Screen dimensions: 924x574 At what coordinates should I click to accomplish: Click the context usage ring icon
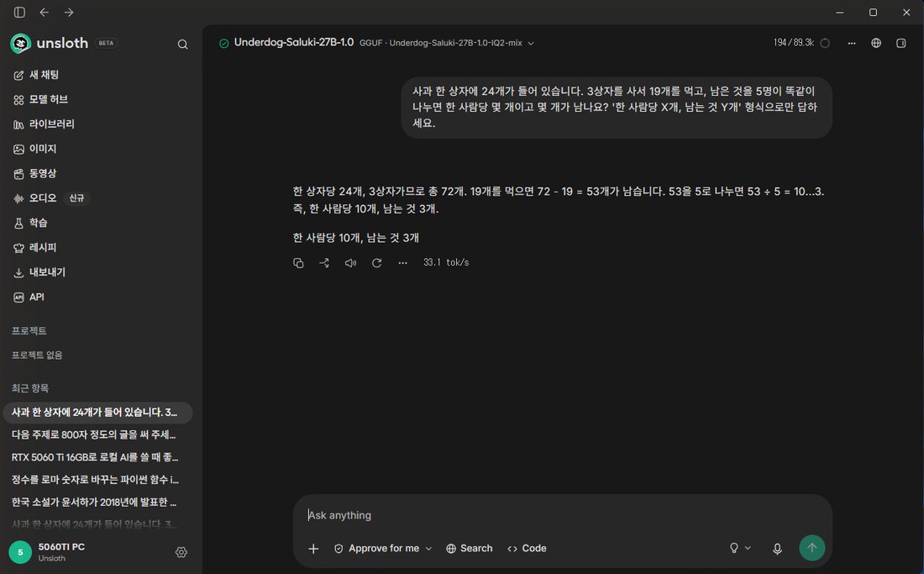[825, 43]
